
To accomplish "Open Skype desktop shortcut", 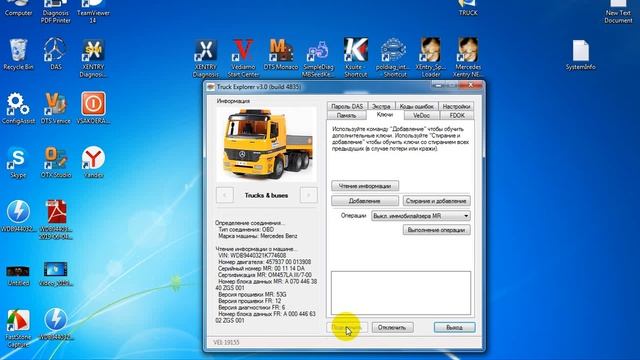I will pos(18,162).
